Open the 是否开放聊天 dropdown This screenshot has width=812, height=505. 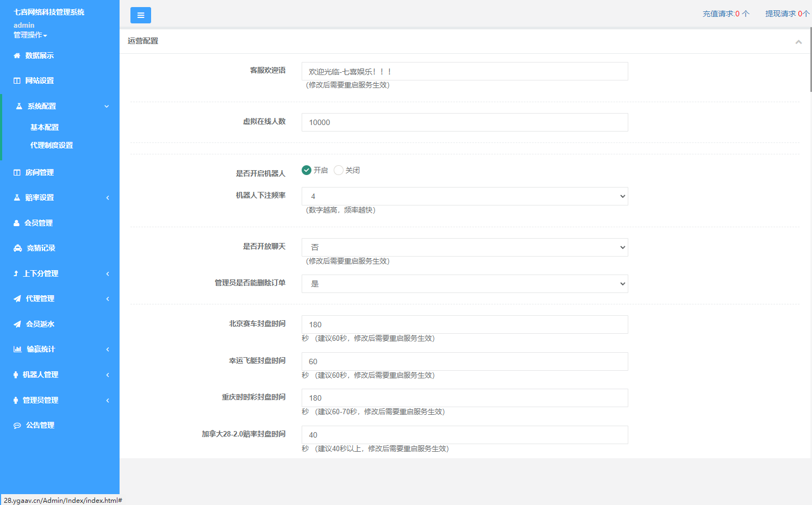pos(464,247)
